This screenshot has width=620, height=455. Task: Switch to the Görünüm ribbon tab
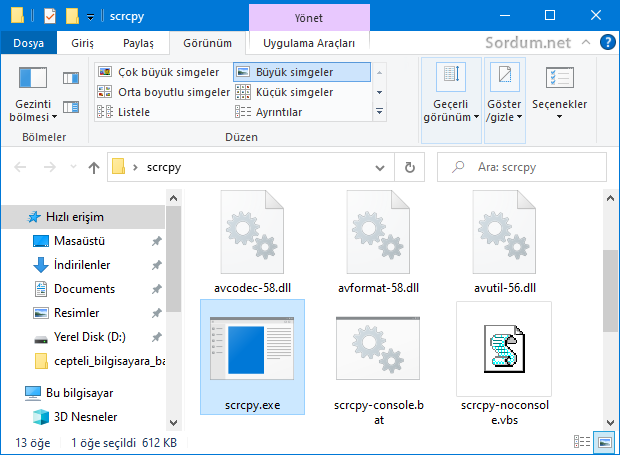207,43
